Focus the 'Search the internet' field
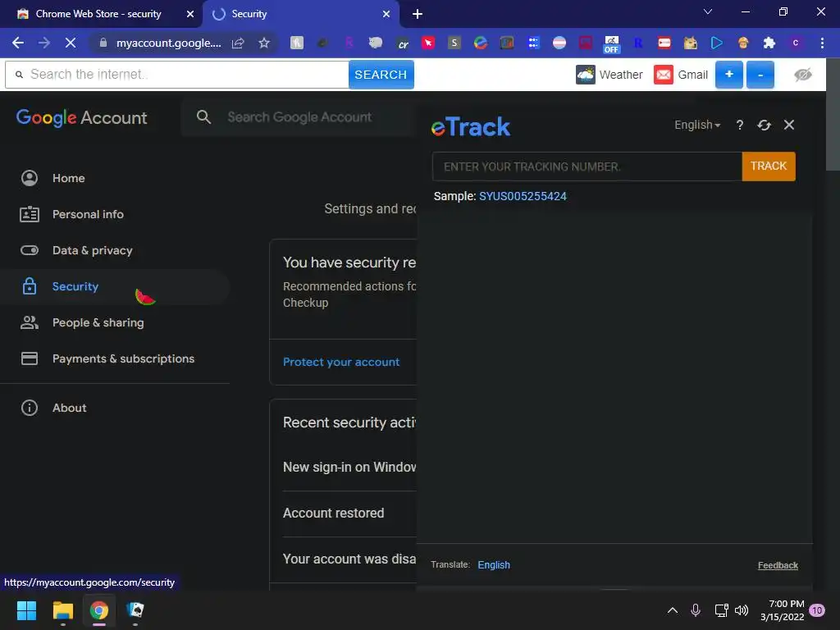 pyautogui.click(x=177, y=75)
